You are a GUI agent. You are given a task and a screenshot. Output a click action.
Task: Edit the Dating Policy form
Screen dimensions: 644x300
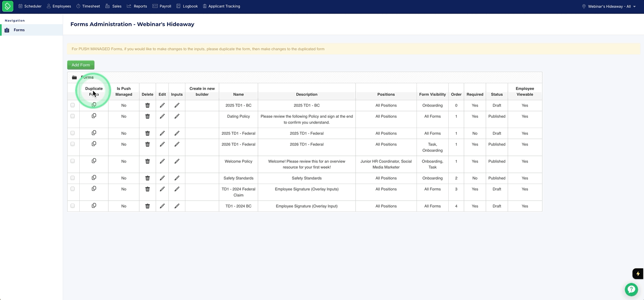click(162, 116)
